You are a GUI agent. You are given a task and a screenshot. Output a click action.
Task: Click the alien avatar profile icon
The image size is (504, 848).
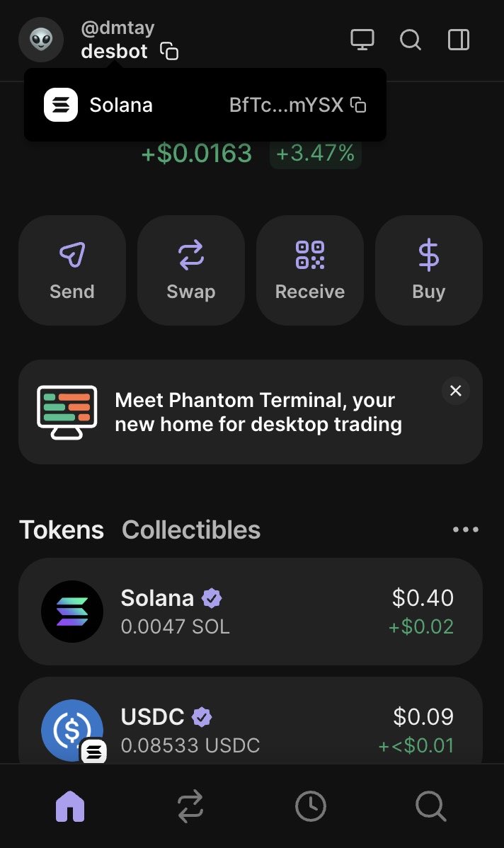tap(41, 40)
